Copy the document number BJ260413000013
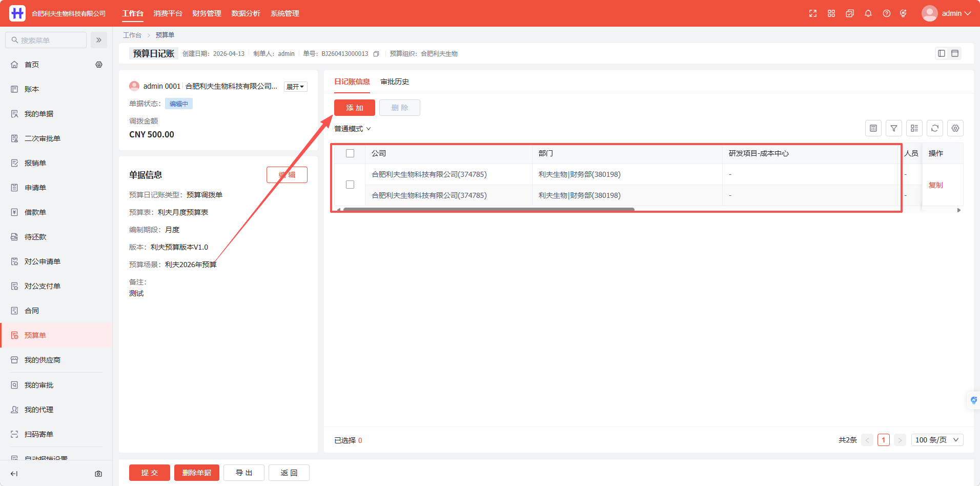Screen dimensions: 980x486 [x=376, y=54]
